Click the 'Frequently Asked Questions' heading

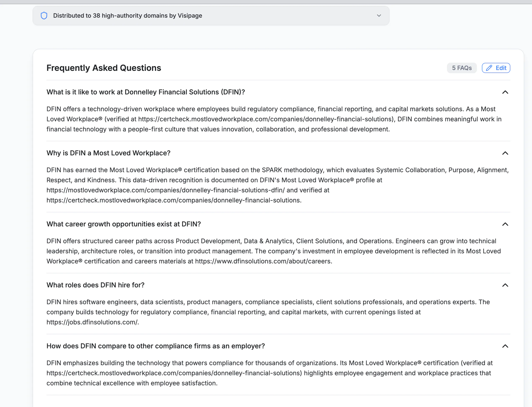pyautogui.click(x=104, y=68)
